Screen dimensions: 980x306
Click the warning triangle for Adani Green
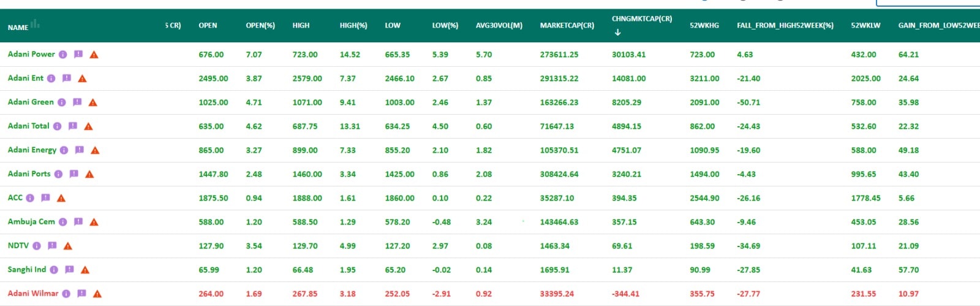pos(92,102)
